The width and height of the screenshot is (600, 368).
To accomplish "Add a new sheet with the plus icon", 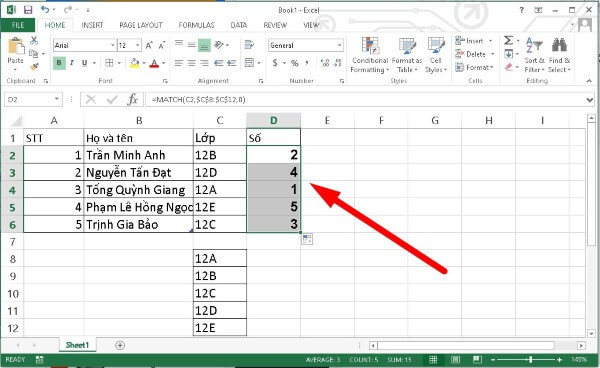I will (x=120, y=345).
